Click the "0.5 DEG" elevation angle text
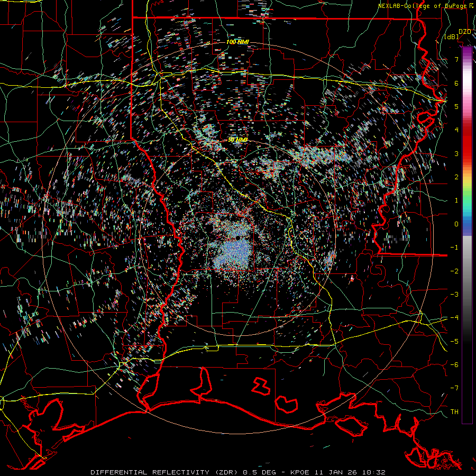Viewport: 476px width, 476px height. tap(259, 472)
